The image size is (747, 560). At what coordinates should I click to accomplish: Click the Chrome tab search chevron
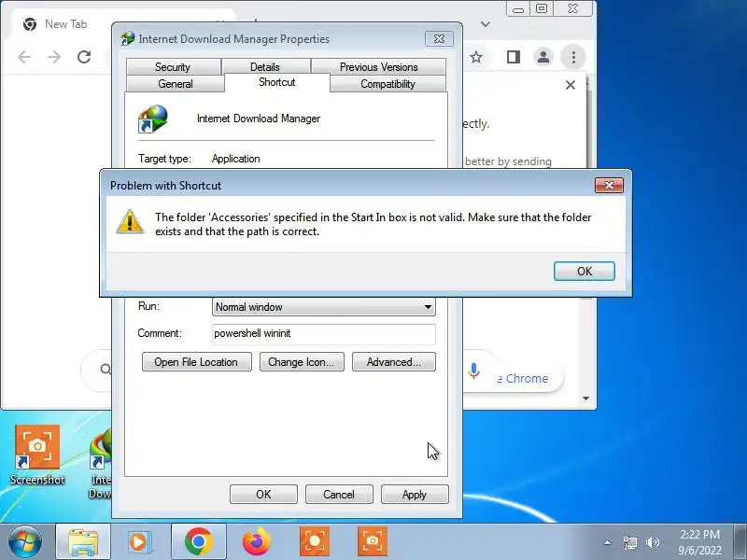pos(486,24)
